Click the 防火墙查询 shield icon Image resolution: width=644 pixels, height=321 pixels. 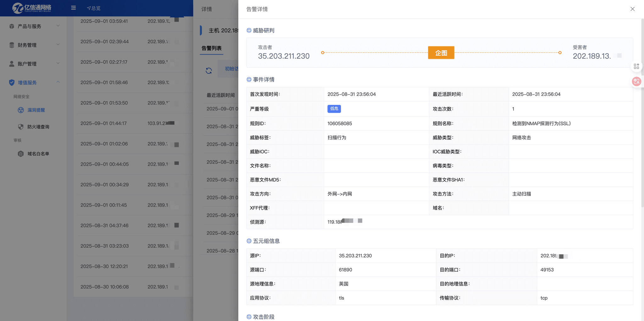pos(21,127)
